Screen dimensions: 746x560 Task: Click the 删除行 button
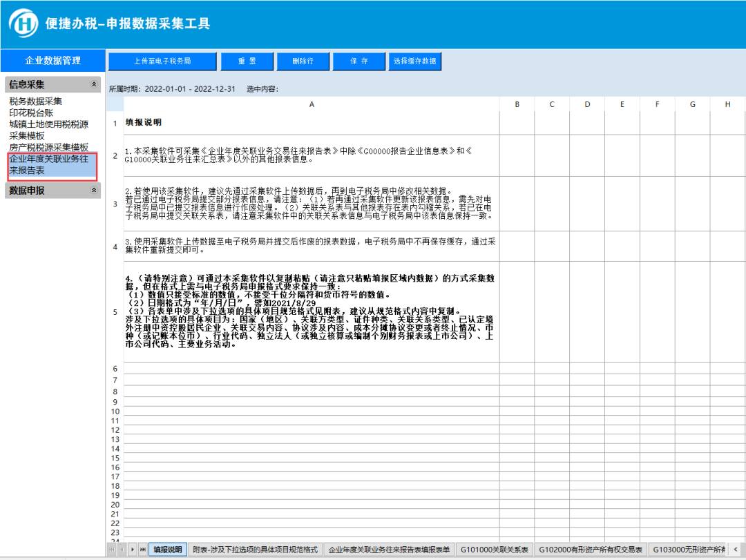tap(303, 61)
